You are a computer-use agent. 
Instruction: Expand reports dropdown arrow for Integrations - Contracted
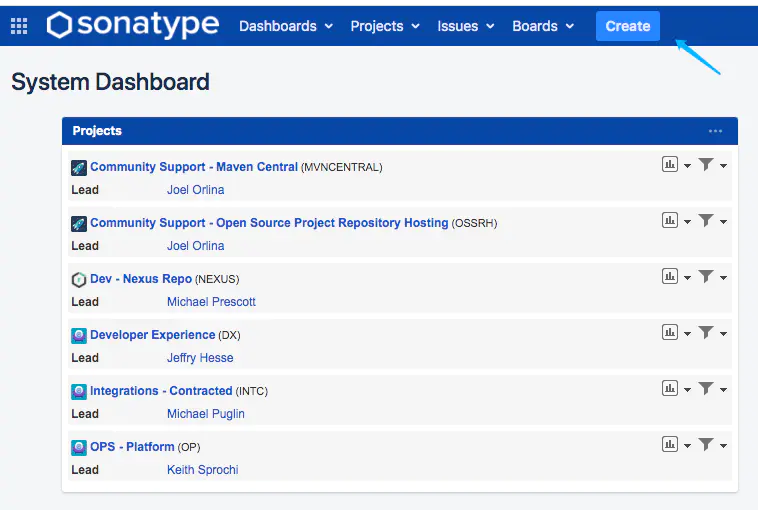coord(687,390)
